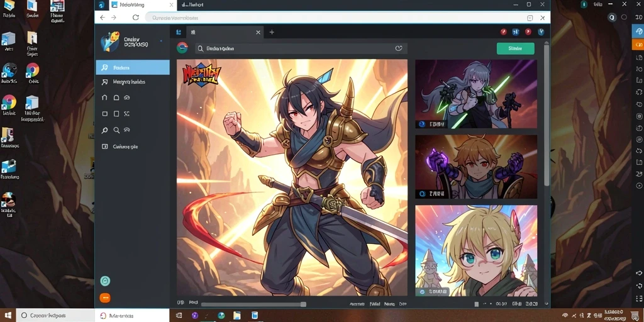644x322 pixels.
Task: Click the orange highlighted icon in right strip
Action: pyautogui.click(x=638, y=44)
